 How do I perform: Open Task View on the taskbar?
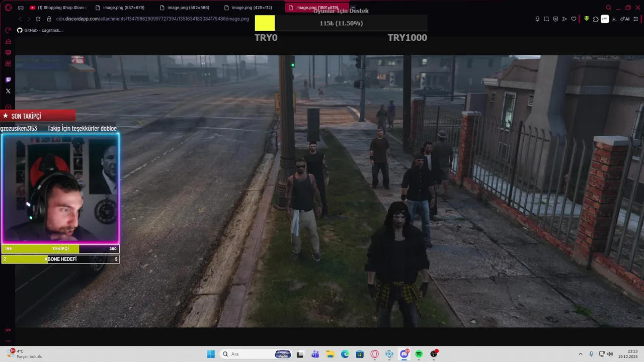[300, 354]
